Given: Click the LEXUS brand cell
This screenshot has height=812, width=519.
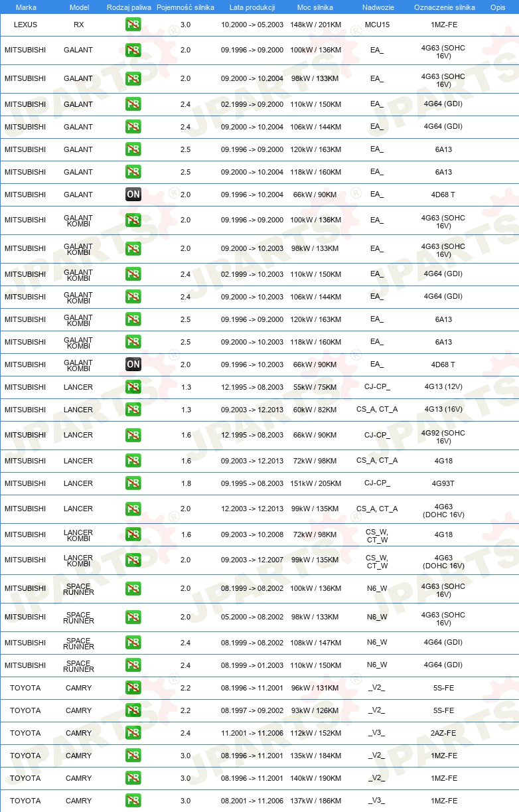Looking at the screenshot, I should pyautogui.click(x=25, y=25).
